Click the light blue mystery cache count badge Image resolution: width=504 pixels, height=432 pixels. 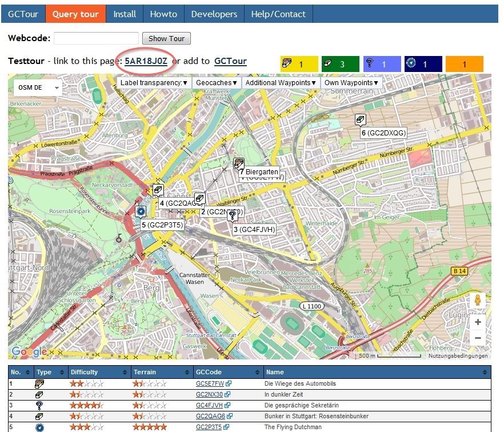pos(382,64)
